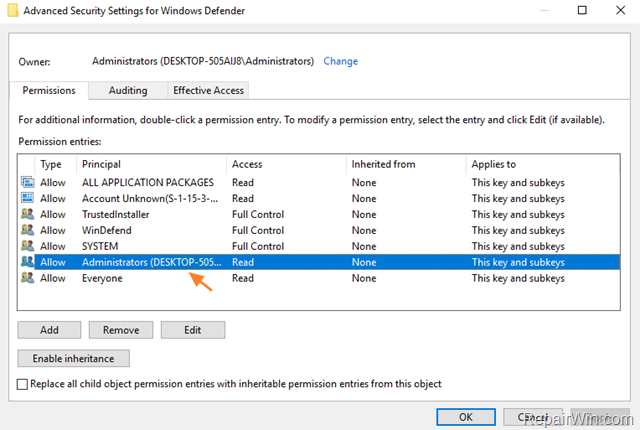The width and height of the screenshot is (640, 430).
Task: Click owner name Administrators (DESKTOP-505AIJ8\Administrators)
Action: [203, 61]
